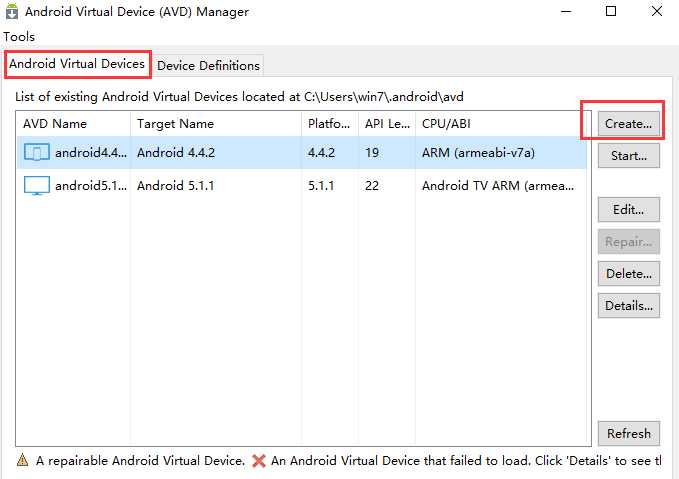The image size is (679, 479).
Task: Switch to Device Definitions tab
Action: [x=208, y=66]
